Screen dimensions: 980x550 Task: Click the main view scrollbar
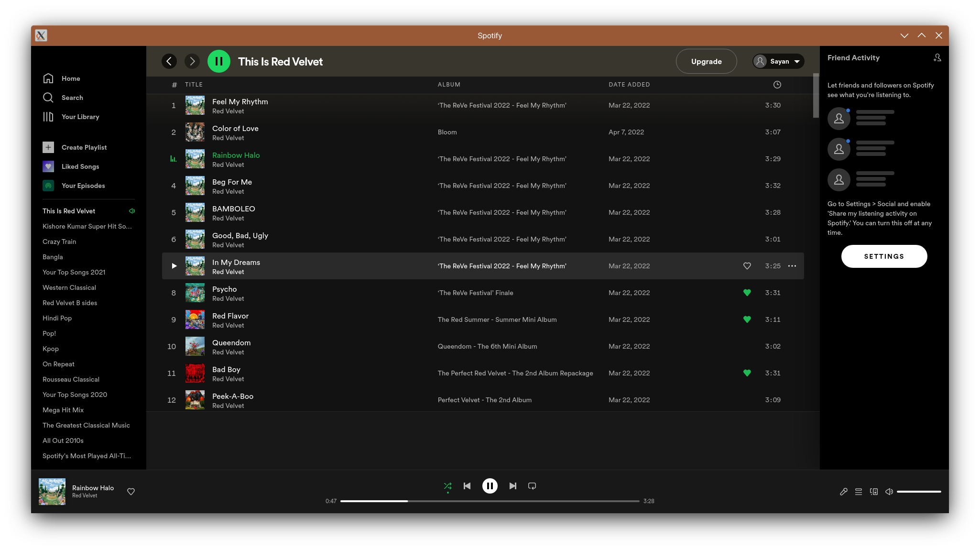pyautogui.click(x=816, y=96)
